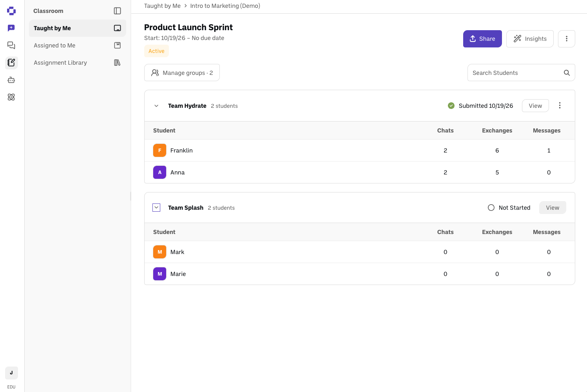This screenshot has height=392, width=587.
Task: Open Intro to Marketing (Demo) breadcrumb
Action: click(225, 6)
